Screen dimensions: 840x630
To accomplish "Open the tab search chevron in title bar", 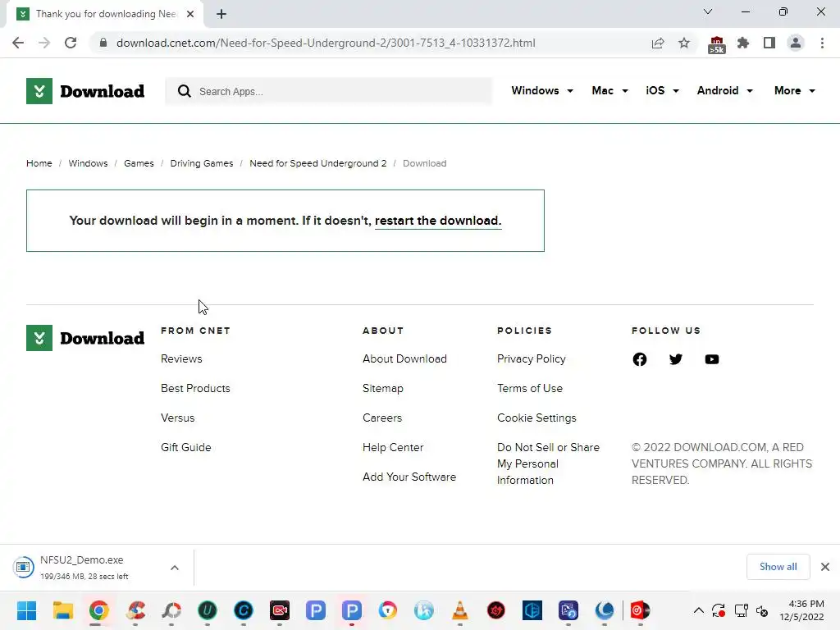I will pyautogui.click(x=708, y=11).
